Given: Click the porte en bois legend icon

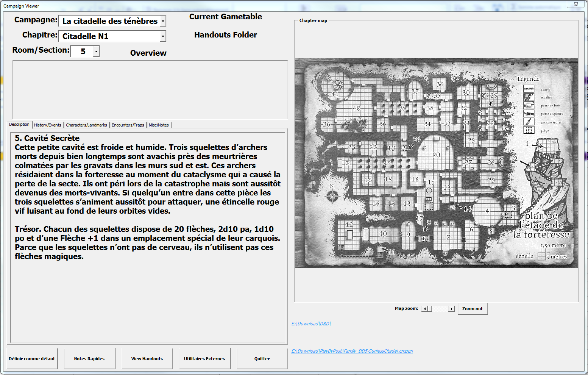Looking at the screenshot, I should click(529, 105).
